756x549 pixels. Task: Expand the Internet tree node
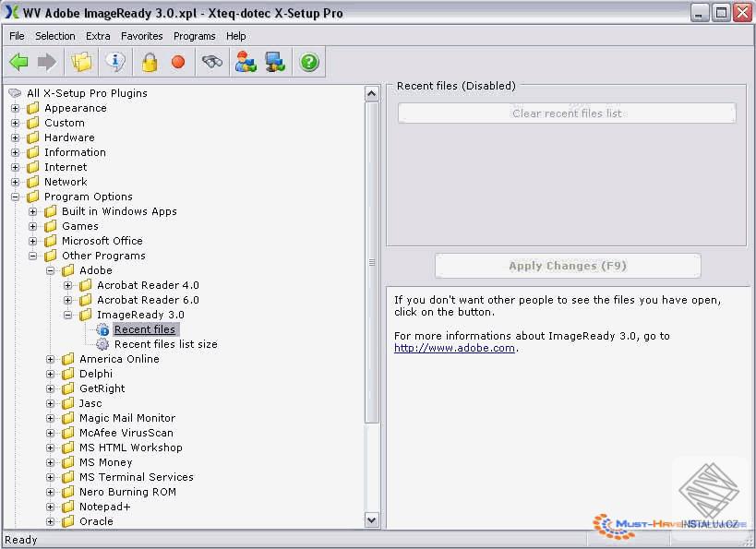click(15, 167)
